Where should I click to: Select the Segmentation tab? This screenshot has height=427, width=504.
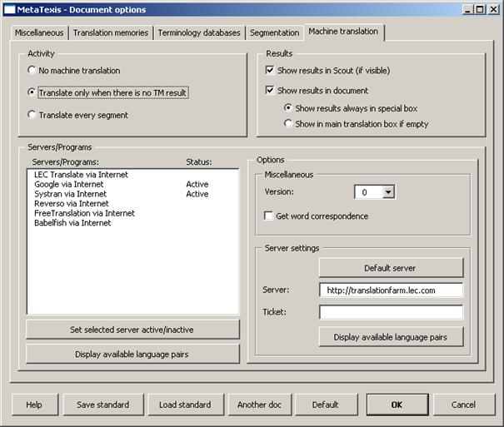(x=275, y=32)
